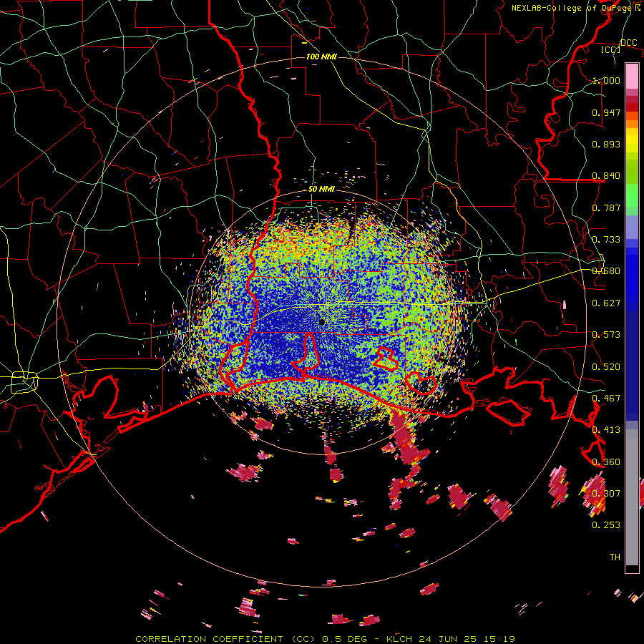Click the 15:19 timestamp in the caption
This screenshot has width=644, height=644.
pyautogui.click(x=500, y=639)
